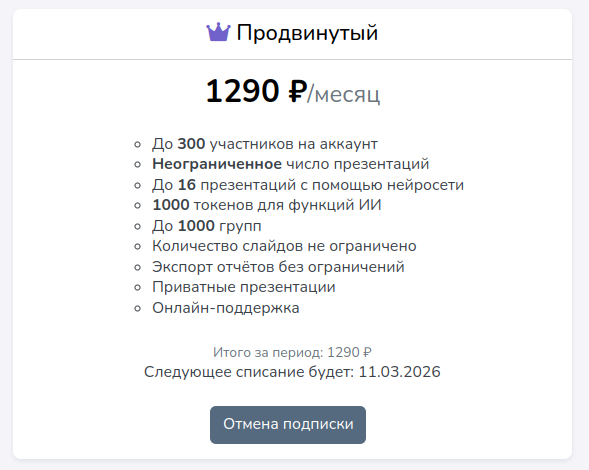The width and height of the screenshot is (589, 470).
Task: Click the Онлайн-поддержка item
Action: [x=226, y=308]
